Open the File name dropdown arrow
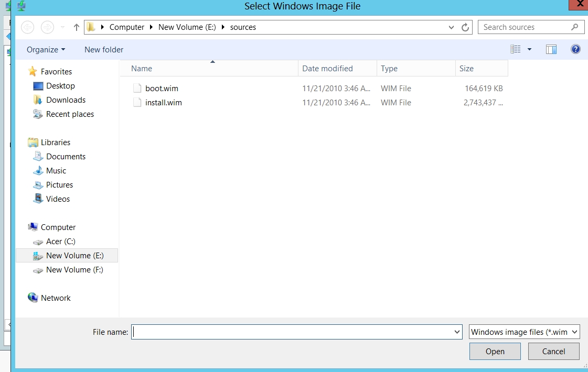This screenshot has width=588, height=372. coord(457,332)
